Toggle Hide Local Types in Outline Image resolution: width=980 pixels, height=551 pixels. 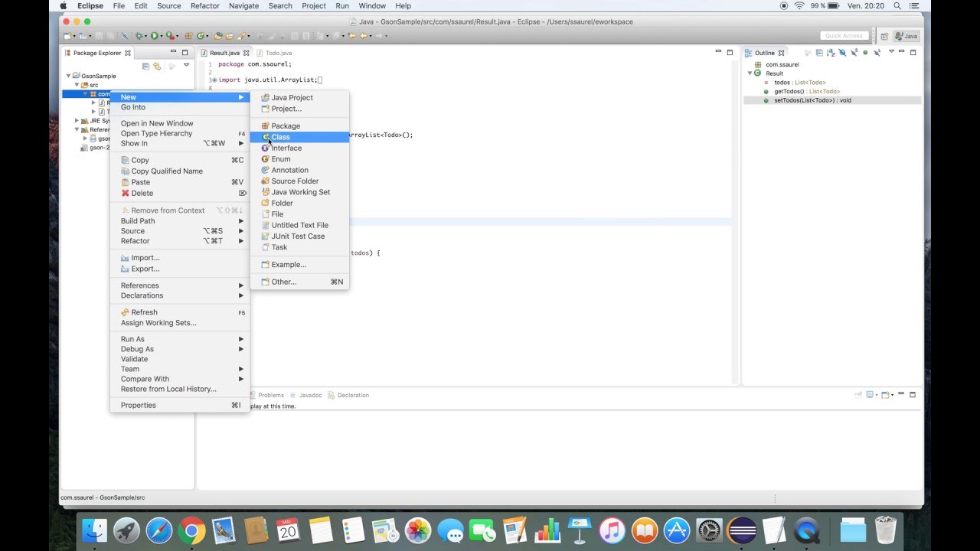click(877, 53)
